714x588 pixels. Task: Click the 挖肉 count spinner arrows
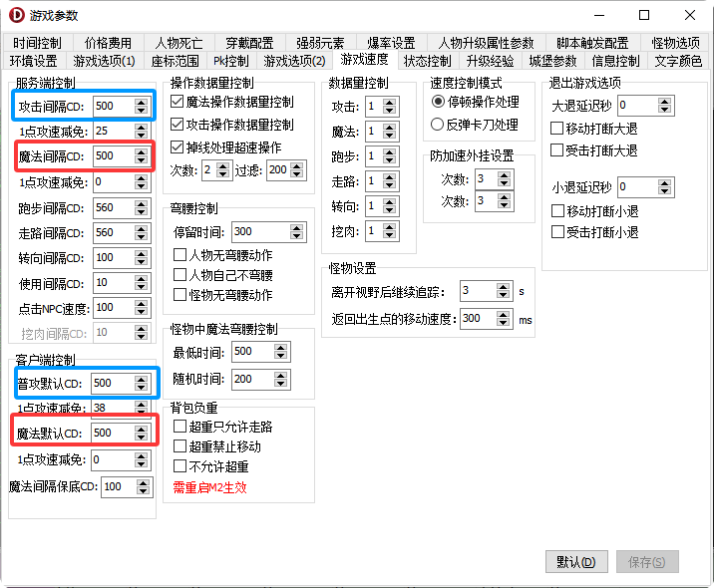click(389, 231)
